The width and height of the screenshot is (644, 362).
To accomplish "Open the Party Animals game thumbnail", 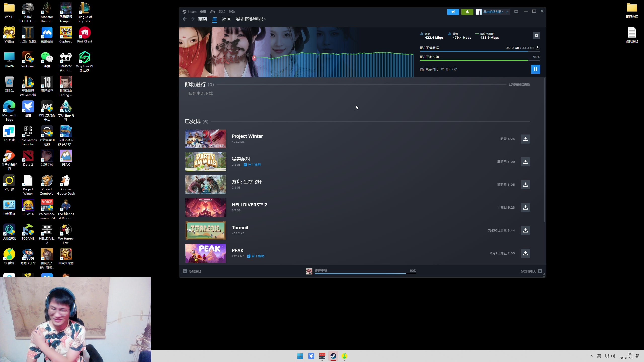I will pyautogui.click(x=206, y=162).
